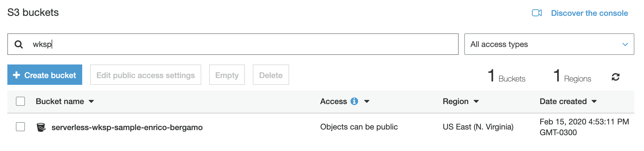Screen dimensions: 644x151
Task: Click the Delete button
Action: pos(271,75)
